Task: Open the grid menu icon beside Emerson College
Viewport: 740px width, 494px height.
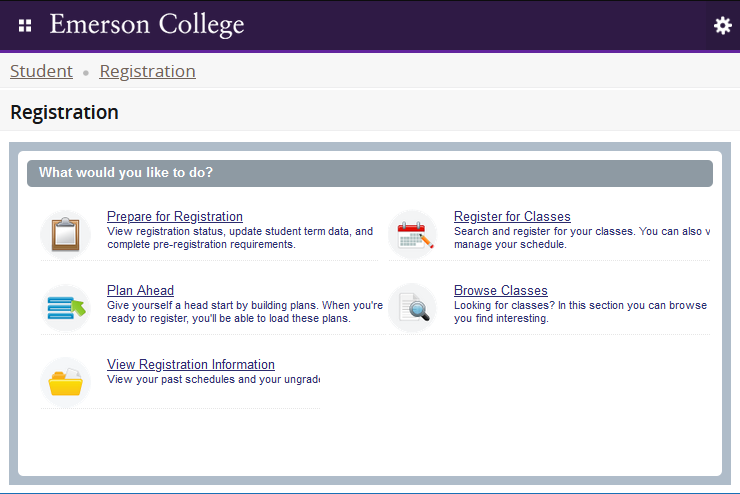Action: [x=25, y=25]
